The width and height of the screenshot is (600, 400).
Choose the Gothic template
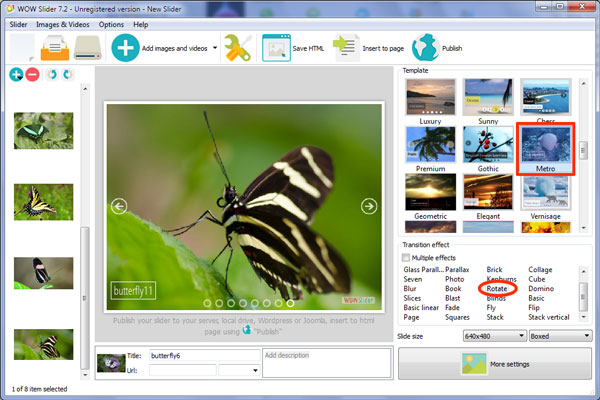(x=488, y=149)
